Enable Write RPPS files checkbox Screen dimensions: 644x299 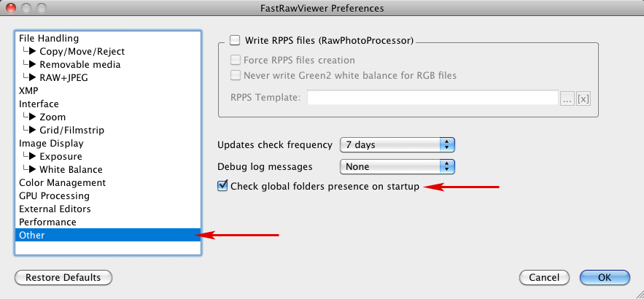235,41
